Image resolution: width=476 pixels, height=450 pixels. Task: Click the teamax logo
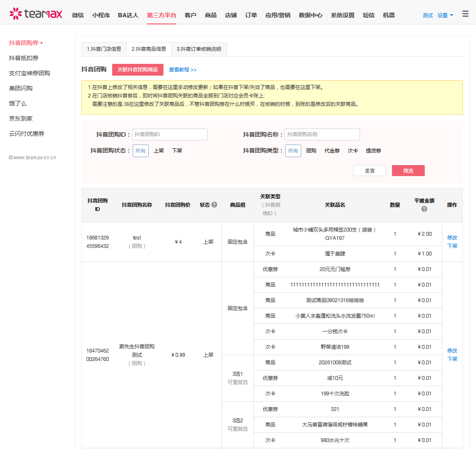36,14
